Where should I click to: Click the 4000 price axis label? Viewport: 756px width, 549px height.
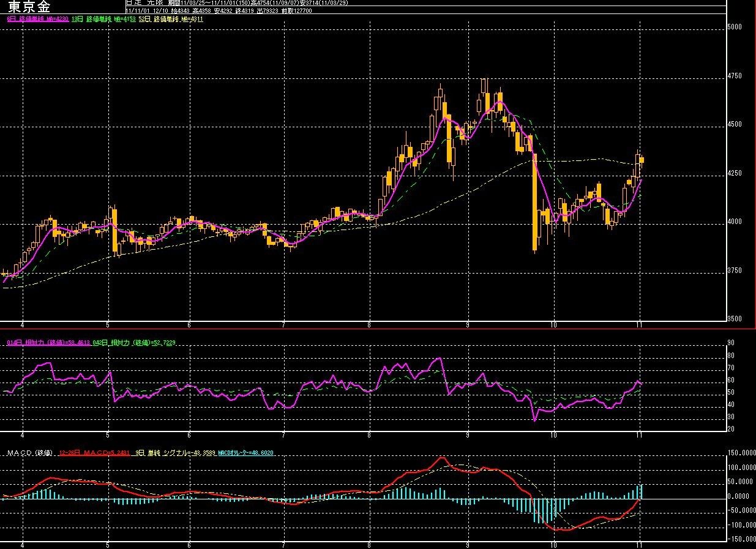pyautogui.click(x=736, y=222)
